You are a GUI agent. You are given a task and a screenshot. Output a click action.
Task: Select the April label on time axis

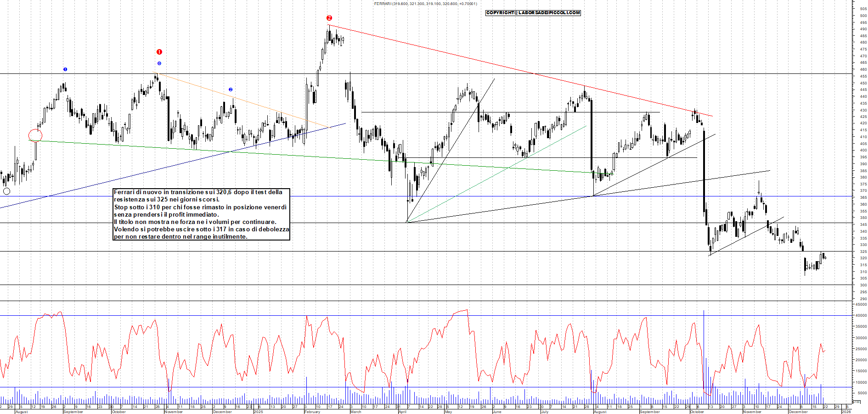coord(402,412)
